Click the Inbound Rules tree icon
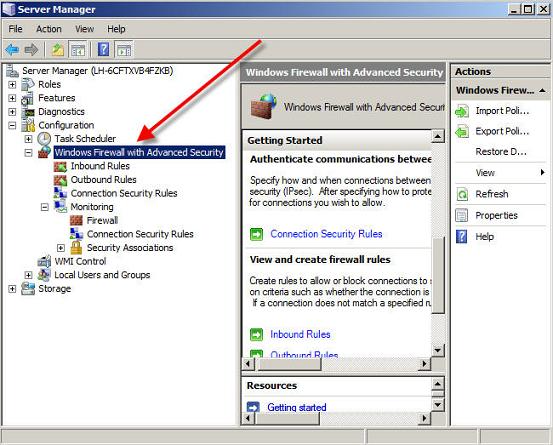The image size is (553, 445). click(60, 166)
